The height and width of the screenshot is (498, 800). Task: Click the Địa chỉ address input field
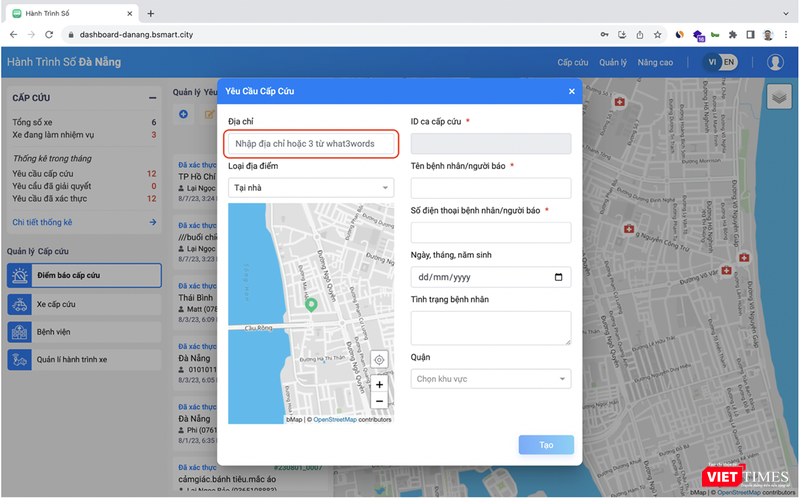coord(311,144)
